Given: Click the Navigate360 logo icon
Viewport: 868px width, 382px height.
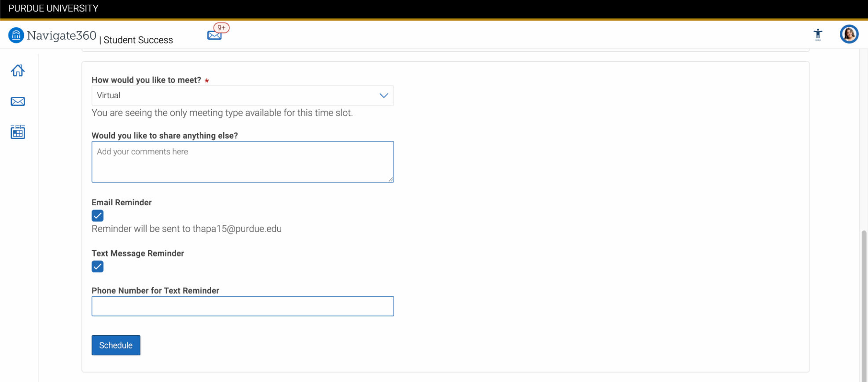Looking at the screenshot, I should click(x=16, y=35).
